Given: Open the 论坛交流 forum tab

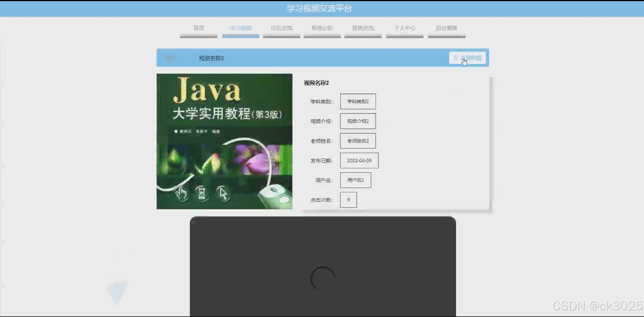Looking at the screenshot, I should (x=281, y=28).
